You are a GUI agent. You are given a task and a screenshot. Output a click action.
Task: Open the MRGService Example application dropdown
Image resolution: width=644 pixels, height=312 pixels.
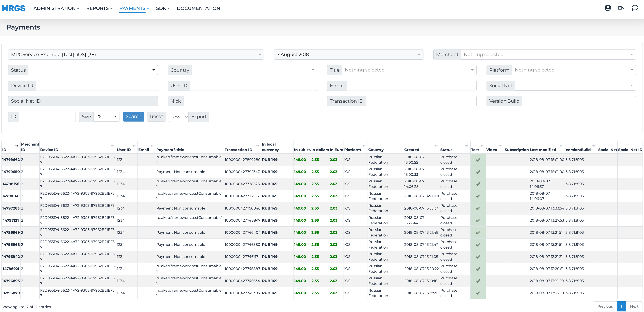pyautogui.click(x=136, y=54)
